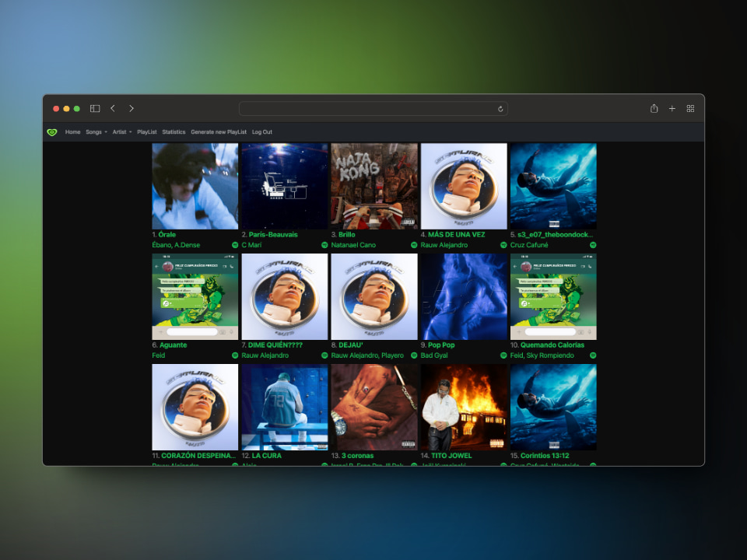This screenshot has width=747, height=560.
Task: Open the song link Aguante
Action: (x=173, y=345)
